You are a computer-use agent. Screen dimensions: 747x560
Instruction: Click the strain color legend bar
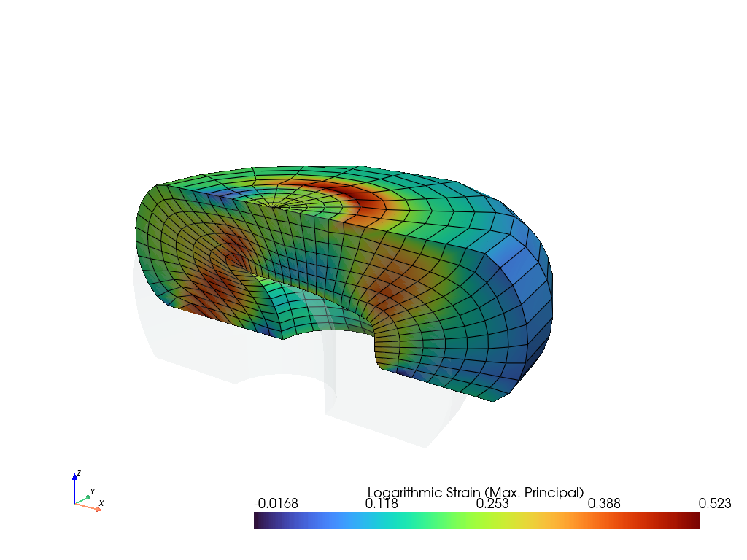point(476,520)
